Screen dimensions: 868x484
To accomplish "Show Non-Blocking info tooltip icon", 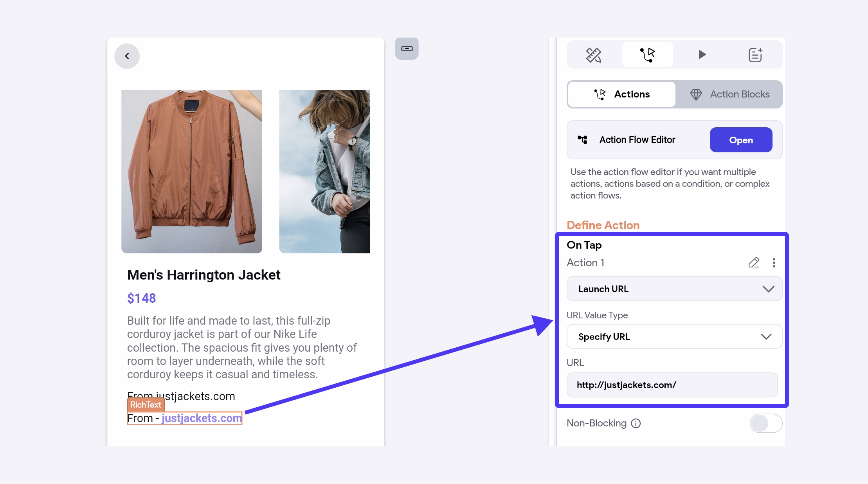I will pos(636,423).
